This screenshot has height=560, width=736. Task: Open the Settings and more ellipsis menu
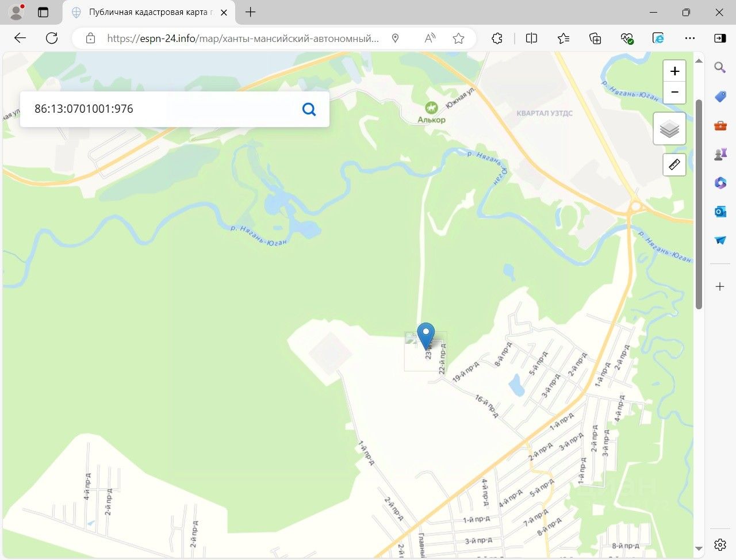[690, 39]
